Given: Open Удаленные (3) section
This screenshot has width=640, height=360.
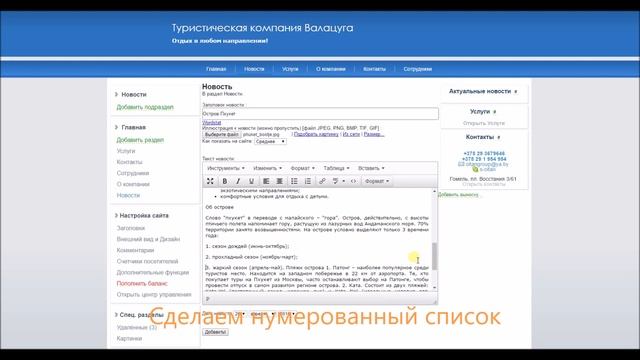Looking at the screenshot, I should pyautogui.click(x=136, y=327).
